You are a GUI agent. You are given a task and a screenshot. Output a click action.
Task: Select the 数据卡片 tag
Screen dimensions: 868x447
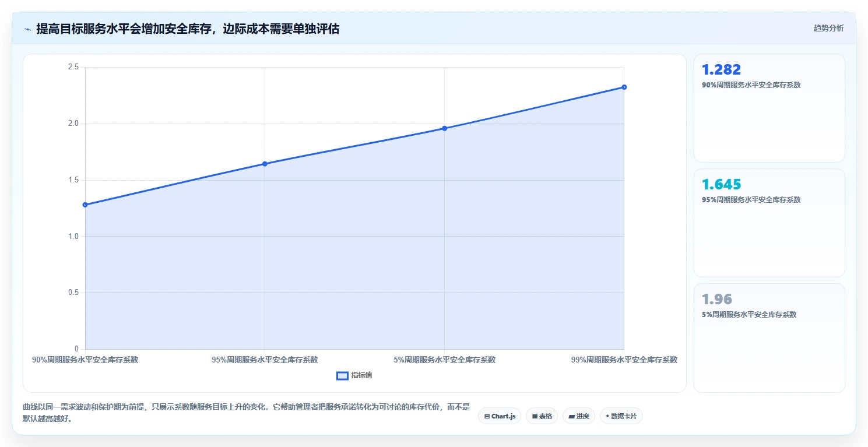coord(621,416)
